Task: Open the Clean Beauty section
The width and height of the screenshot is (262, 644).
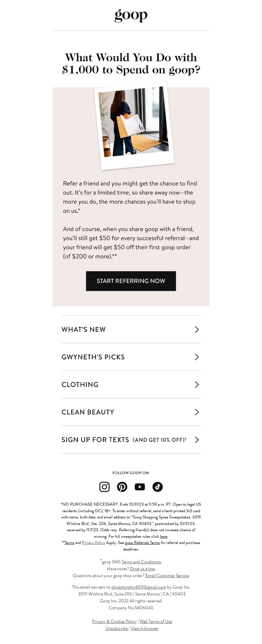Action: pos(131,412)
